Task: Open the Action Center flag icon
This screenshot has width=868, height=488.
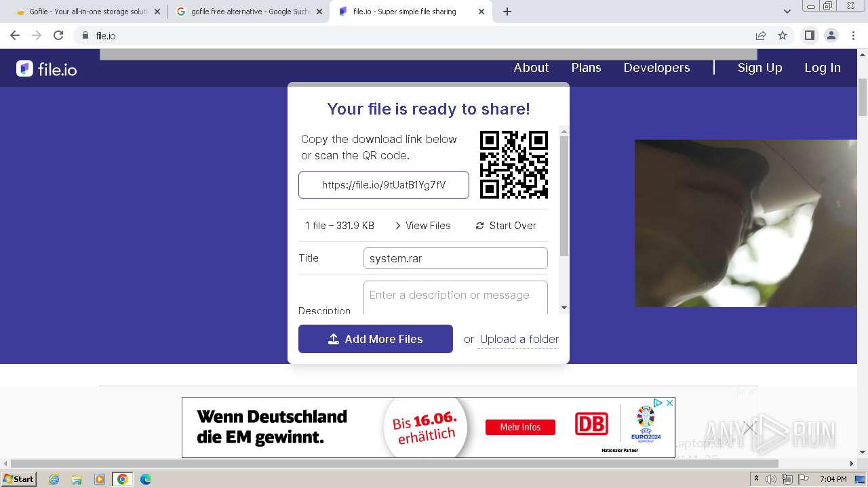Action: [804, 479]
